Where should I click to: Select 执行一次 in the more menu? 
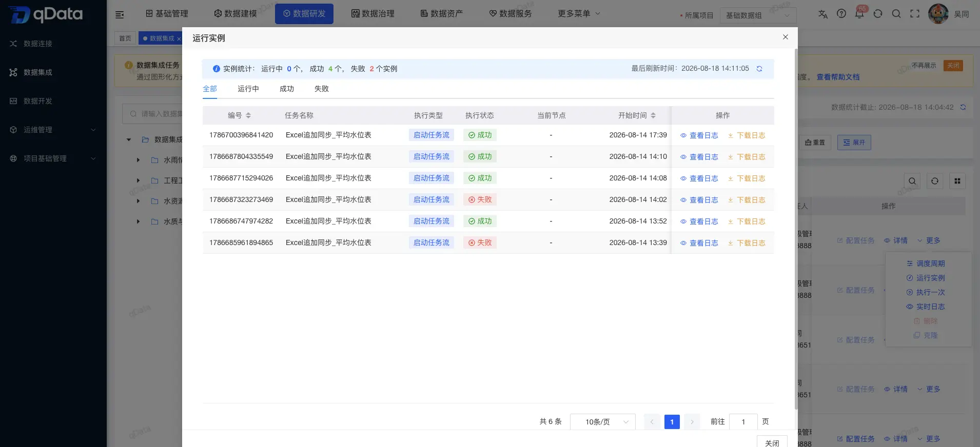tap(926, 292)
